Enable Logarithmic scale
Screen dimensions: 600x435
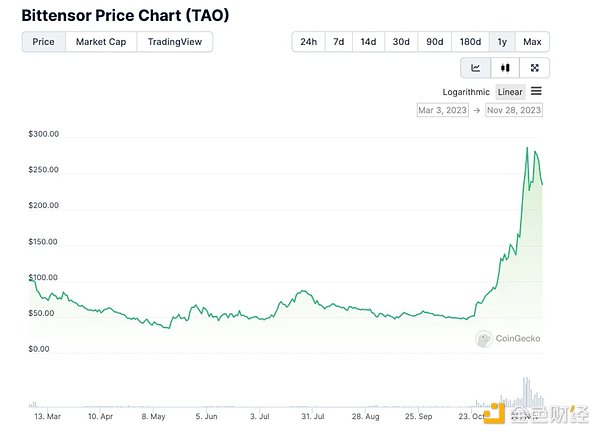[466, 92]
